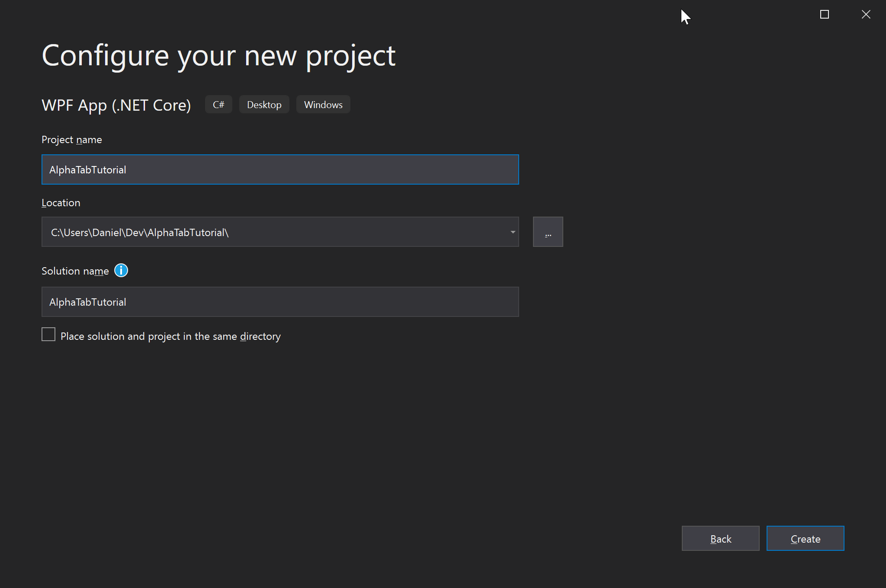The image size is (886, 588).
Task: Click the Solution name info icon
Action: pyautogui.click(x=121, y=271)
